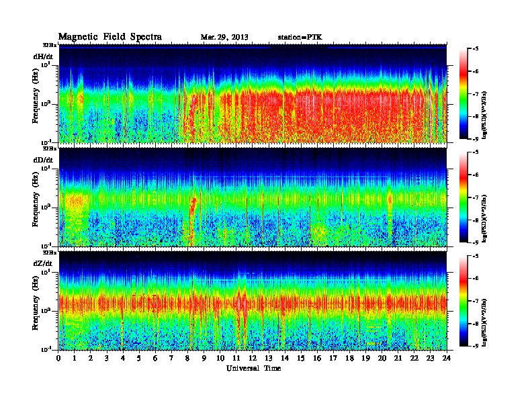This screenshot has width=532, height=411.
Task: Click the "-7" value on the dD/dt color scale
Action: (476, 197)
